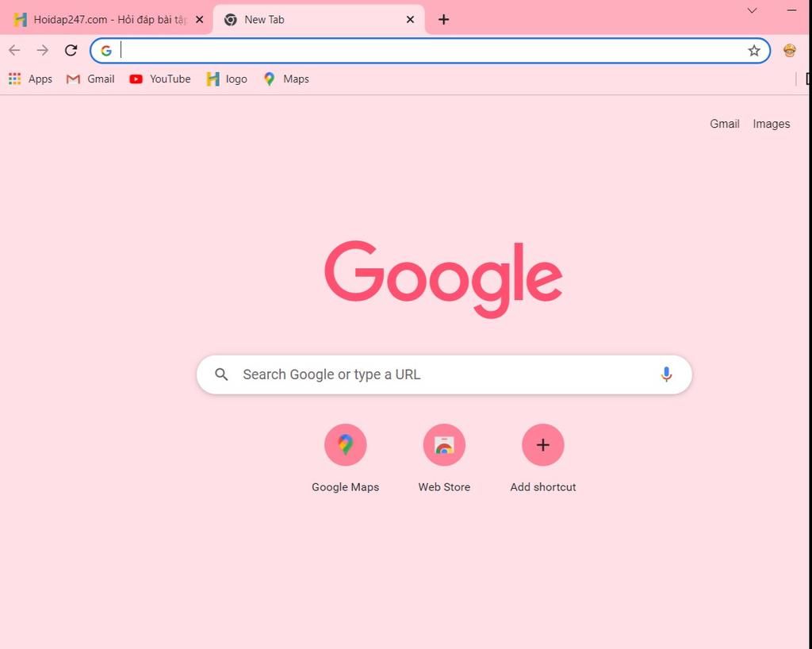Minimize the browser window
The height and width of the screenshot is (649, 812).
pos(792,10)
